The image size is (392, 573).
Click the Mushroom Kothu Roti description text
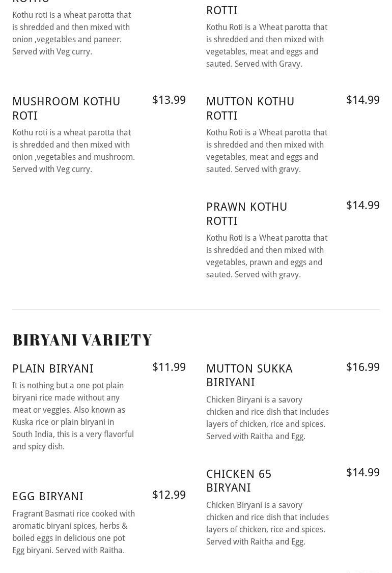(73, 151)
